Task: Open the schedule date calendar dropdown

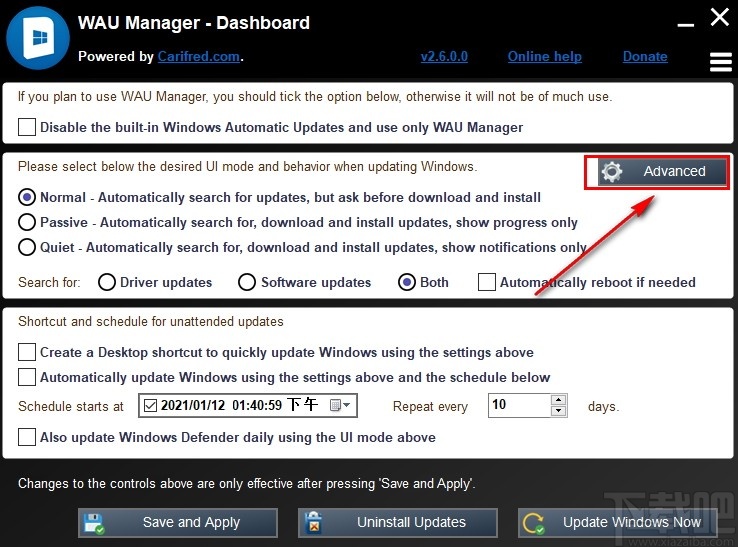Action: tap(340, 405)
